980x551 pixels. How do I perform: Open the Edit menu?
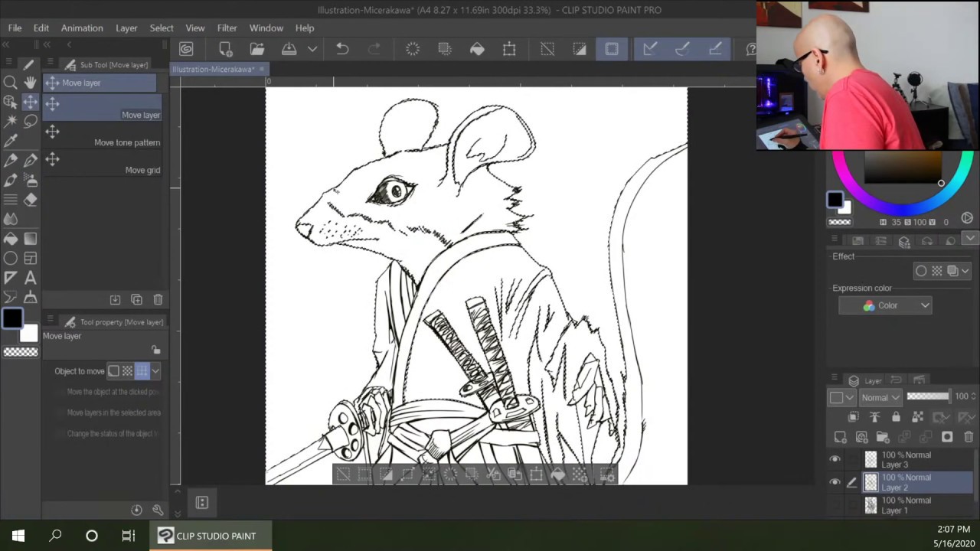point(41,28)
